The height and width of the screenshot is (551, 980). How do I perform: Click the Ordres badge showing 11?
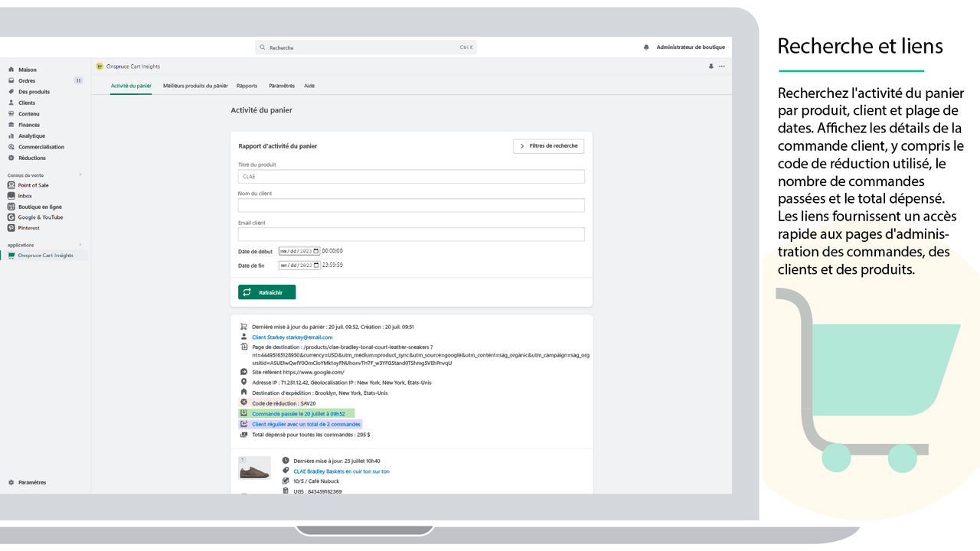78,80
